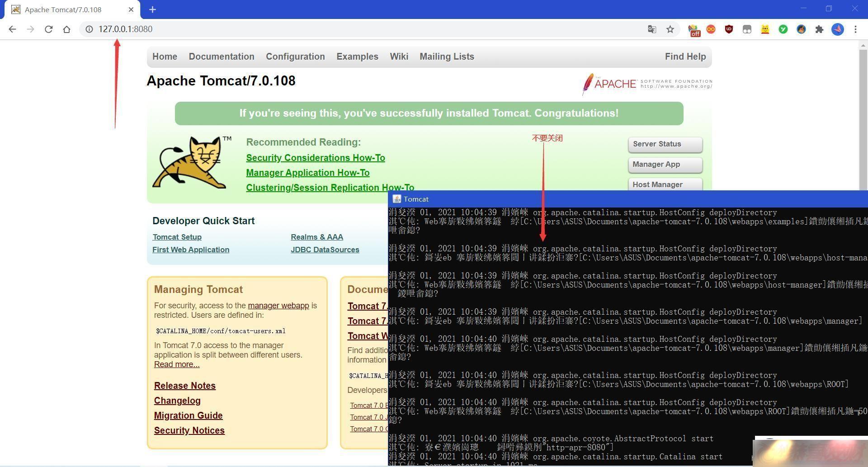Click the Tomcat console window title bar
The image size is (868, 467).
click(x=628, y=199)
